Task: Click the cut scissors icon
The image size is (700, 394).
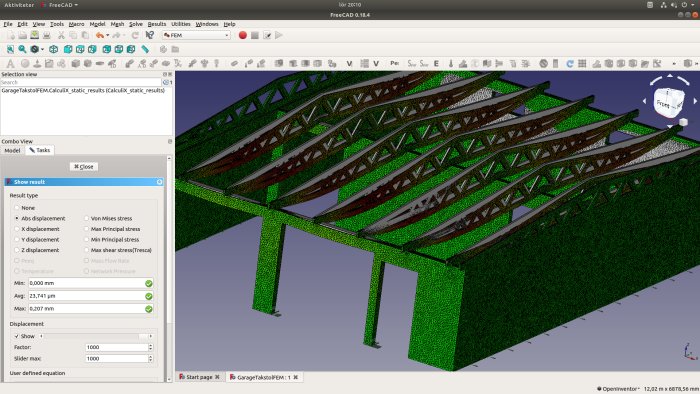Action: (61, 35)
